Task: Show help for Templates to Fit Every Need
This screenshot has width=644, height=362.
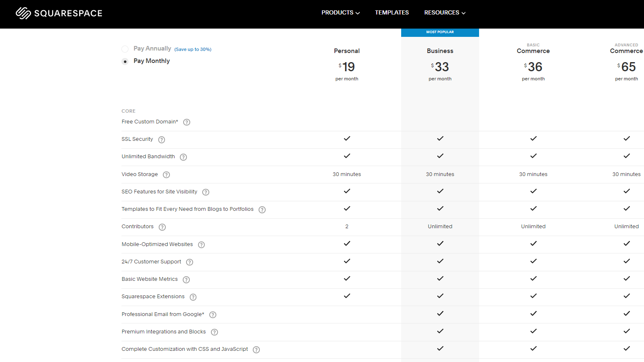Action: 262,210
